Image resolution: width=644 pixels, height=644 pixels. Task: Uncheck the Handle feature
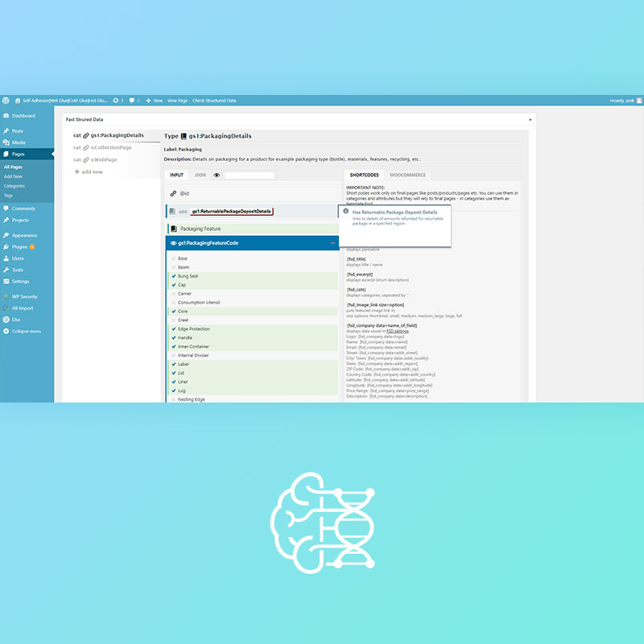click(x=173, y=337)
